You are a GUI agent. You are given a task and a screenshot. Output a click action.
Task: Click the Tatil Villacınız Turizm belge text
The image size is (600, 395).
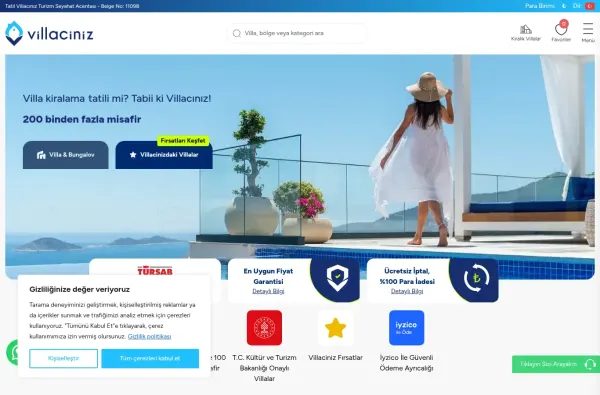(72, 6)
